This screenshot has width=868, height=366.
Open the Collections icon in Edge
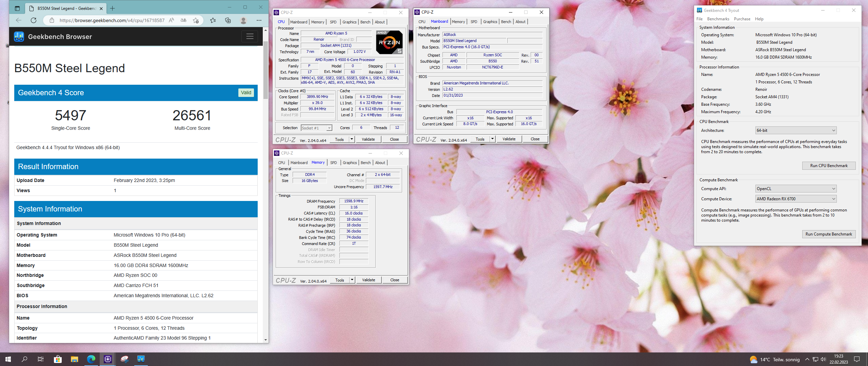(x=228, y=20)
